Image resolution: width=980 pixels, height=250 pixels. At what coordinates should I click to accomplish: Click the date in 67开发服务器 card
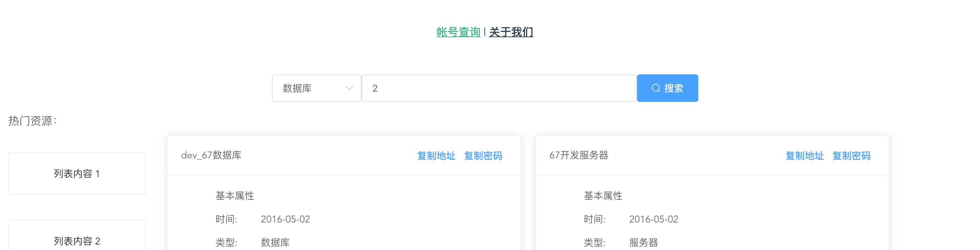(x=654, y=219)
